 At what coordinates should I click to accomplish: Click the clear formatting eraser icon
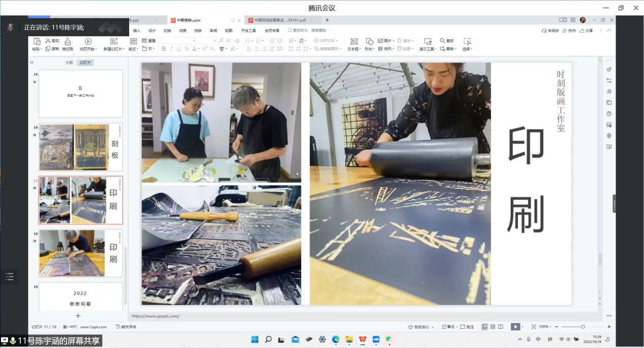tap(237, 41)
